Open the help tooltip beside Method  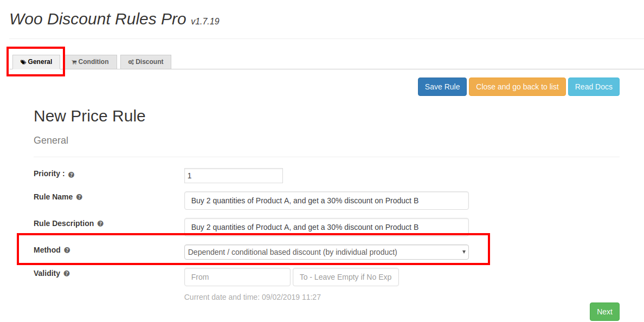tap(66, 250)
